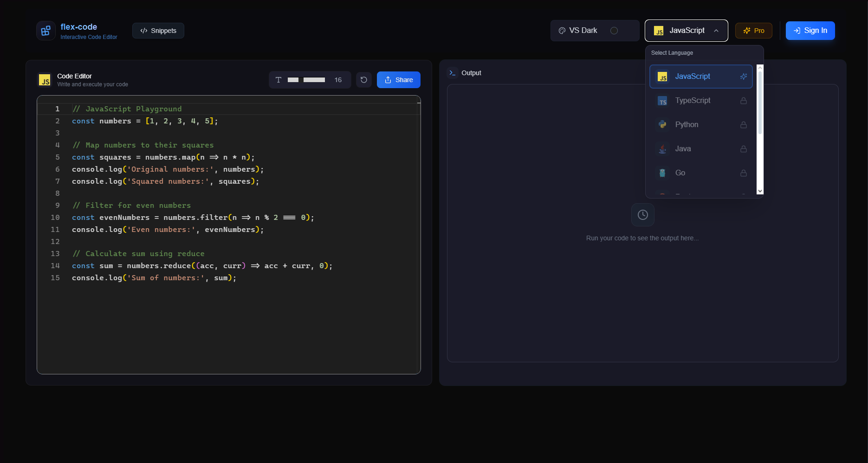
Task: Click the lock icon next to Go
Action: click(744, 173)
